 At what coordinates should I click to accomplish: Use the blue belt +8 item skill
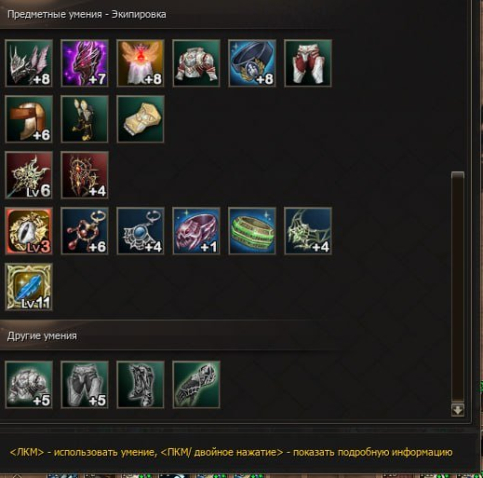coord(252,63)
